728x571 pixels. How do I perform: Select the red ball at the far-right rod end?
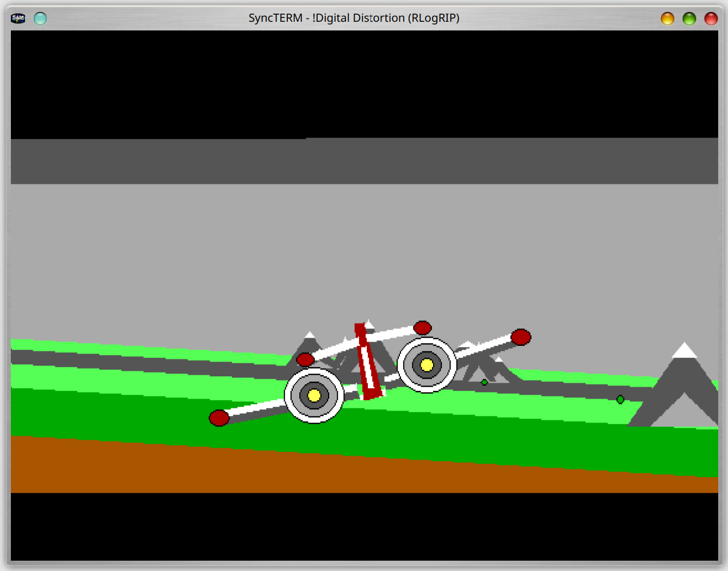point(521,337)
